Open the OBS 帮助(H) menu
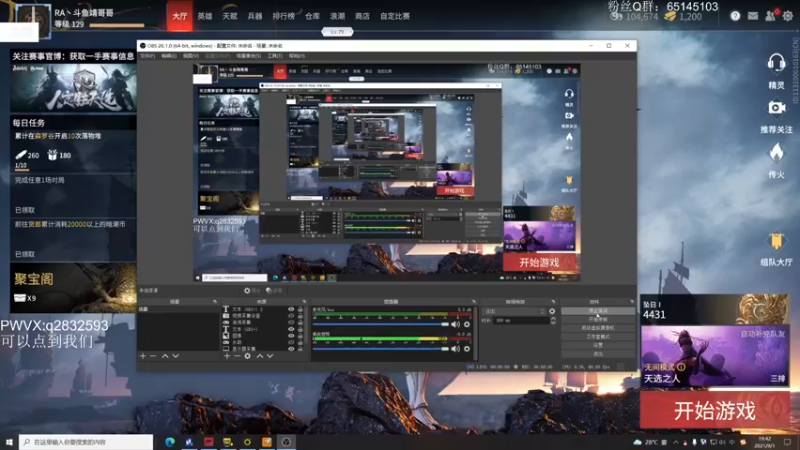The height and width of the screenshot is (450, 800). coord(296,56)
